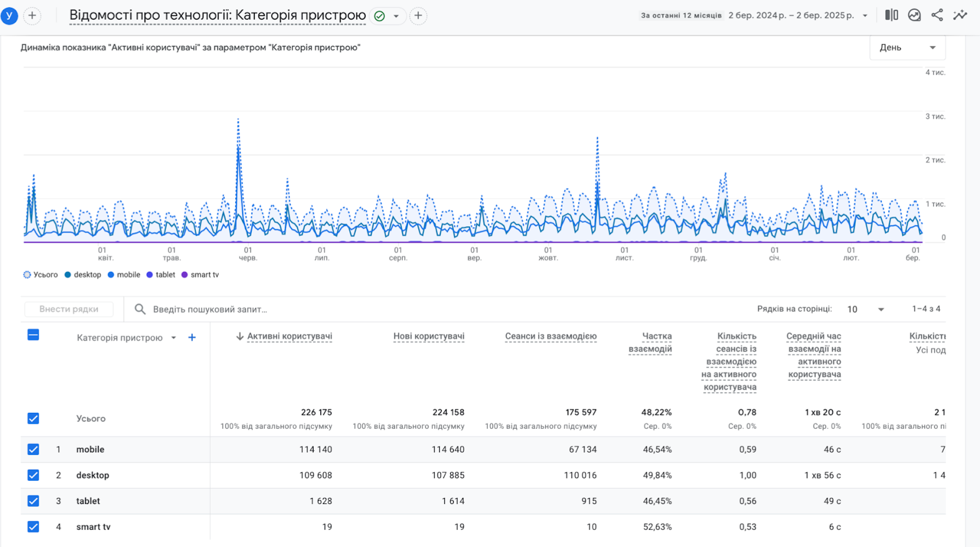Image resolution: width=980 pixels, height=547 pixels.
Task: Click the blue plus to add a dimension
Action: tap(192, 338)
